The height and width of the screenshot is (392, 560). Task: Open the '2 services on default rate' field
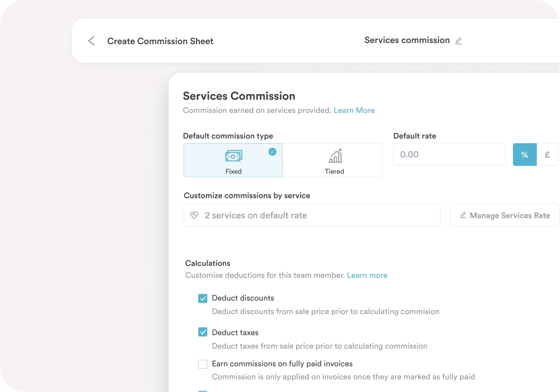point(311,216)
